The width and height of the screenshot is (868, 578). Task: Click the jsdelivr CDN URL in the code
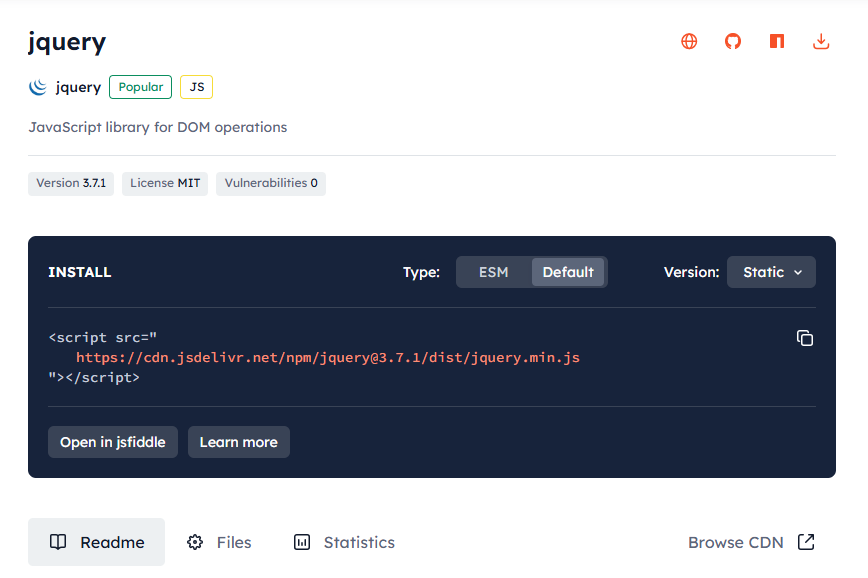(x=328, y=358)
